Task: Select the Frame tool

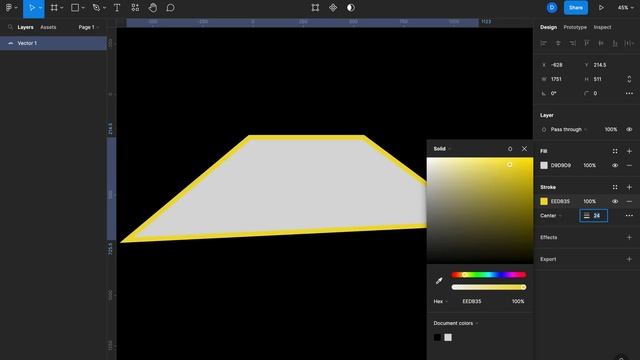Action: [54, 8]
